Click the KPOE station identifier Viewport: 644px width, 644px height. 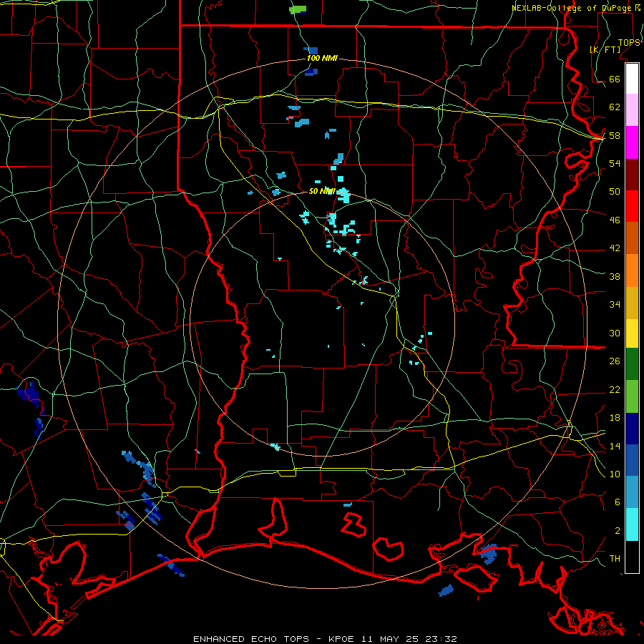tap(341, 639)
